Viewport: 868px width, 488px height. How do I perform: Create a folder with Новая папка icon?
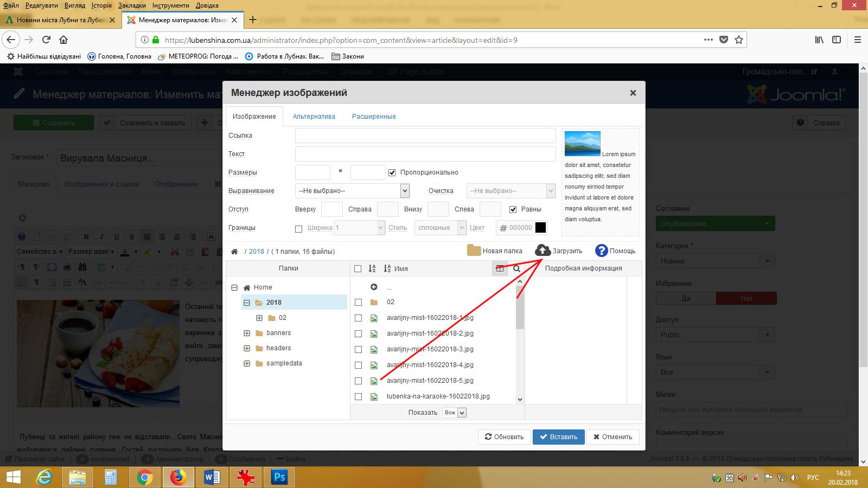(474, 251)
